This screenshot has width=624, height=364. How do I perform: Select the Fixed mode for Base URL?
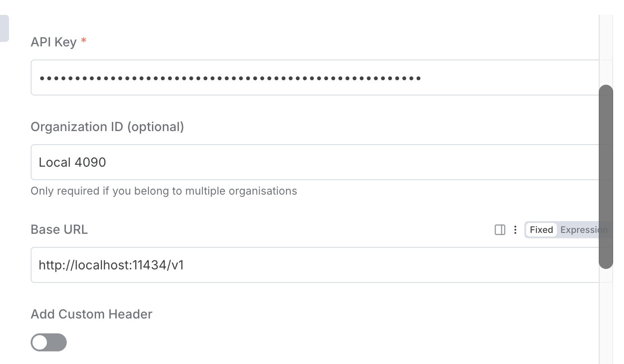(541, 230)
